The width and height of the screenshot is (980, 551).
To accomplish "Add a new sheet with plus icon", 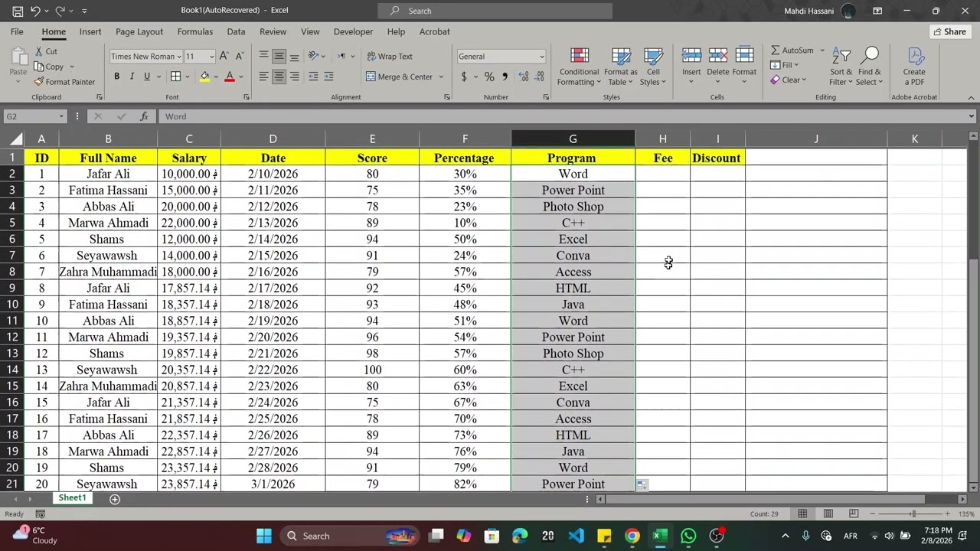I will pyautogui.click(x=115, y=499).
